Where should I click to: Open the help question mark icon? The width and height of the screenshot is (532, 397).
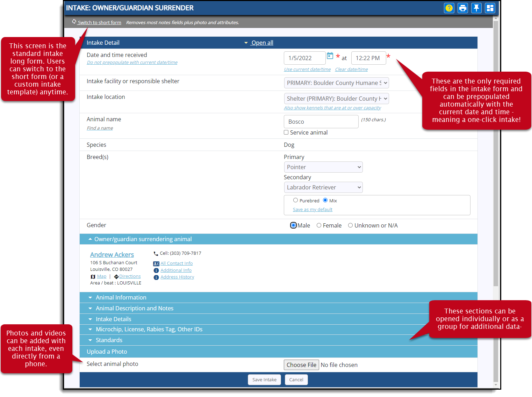tap(449, 8)
